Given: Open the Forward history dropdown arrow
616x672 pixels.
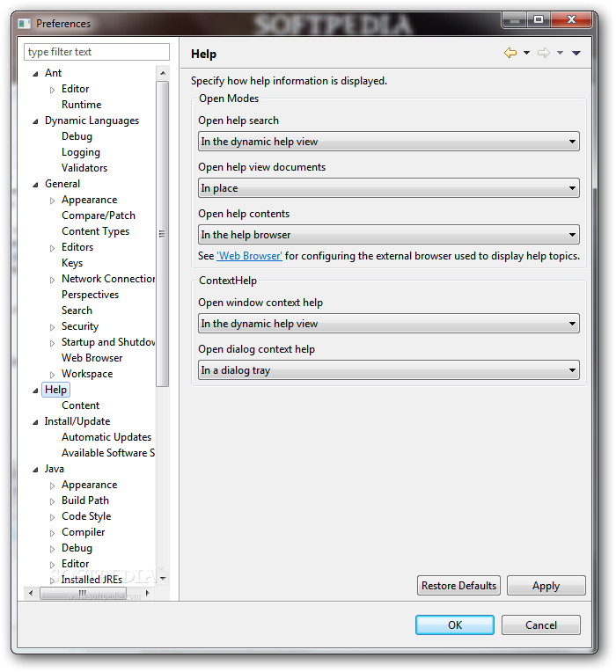Looking at the screenshot, I should pos(560,53).
